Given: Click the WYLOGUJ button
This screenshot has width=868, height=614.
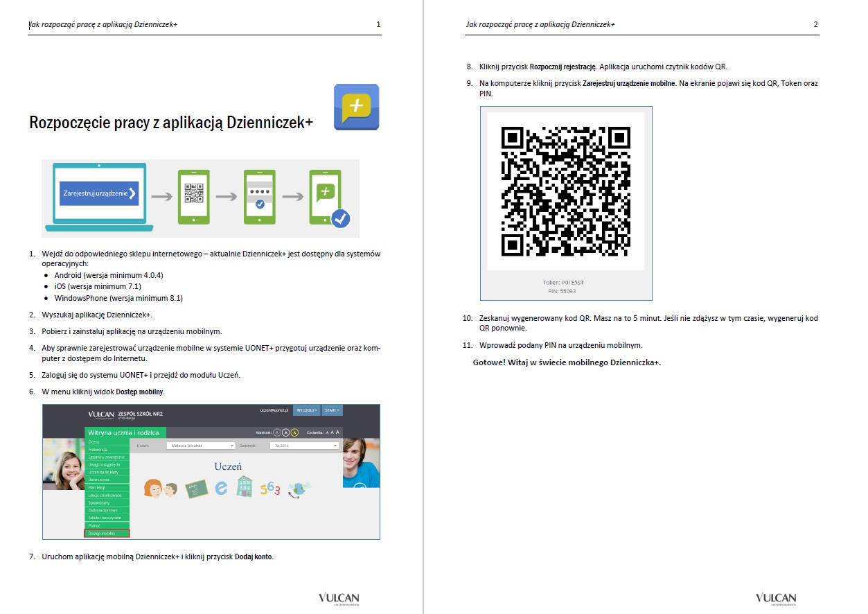Looking at the screenshot, I should pyautogui.click(x=306, y=410).
